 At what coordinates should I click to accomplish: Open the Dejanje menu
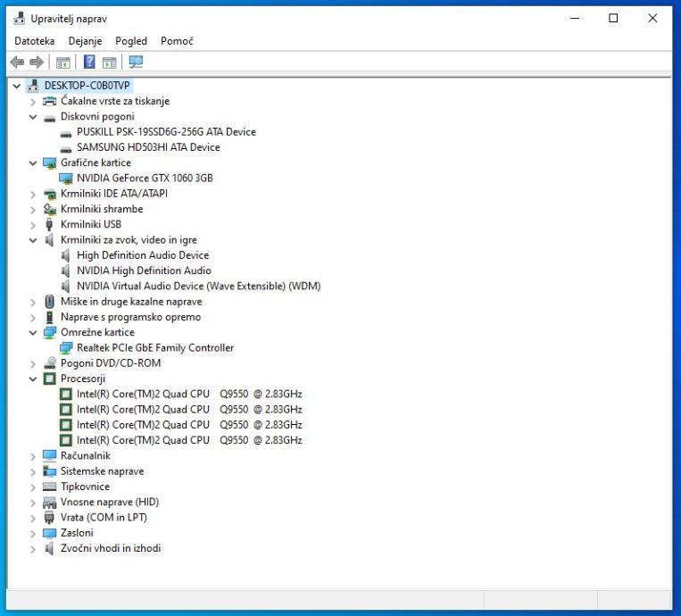coord(85,41)
